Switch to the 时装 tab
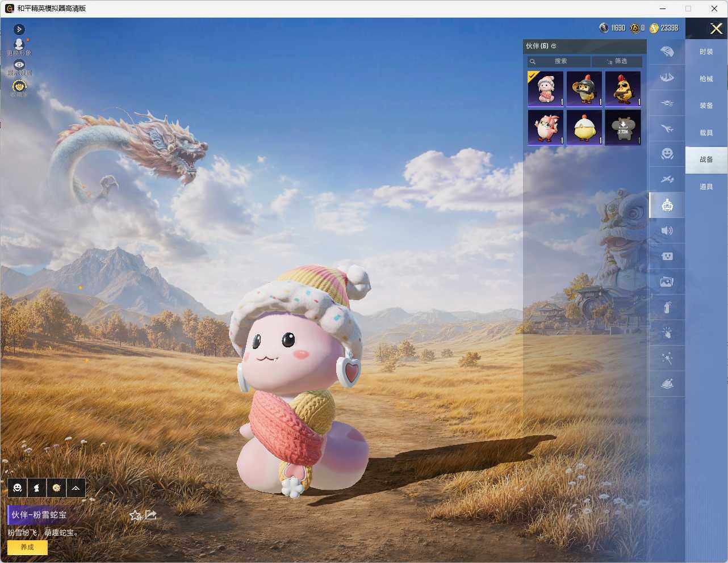This screenshot has height=563, width=728. click(x=706, y=52)
